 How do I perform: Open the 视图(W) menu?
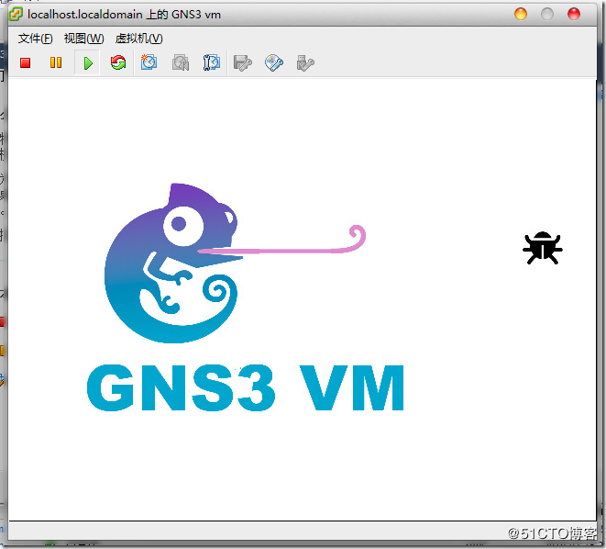point(84,38)
